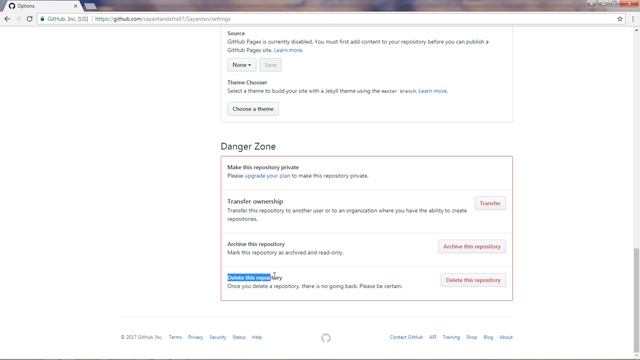Click Choose a theme button
Screen dimensions: 640x360
pos(253,109)
